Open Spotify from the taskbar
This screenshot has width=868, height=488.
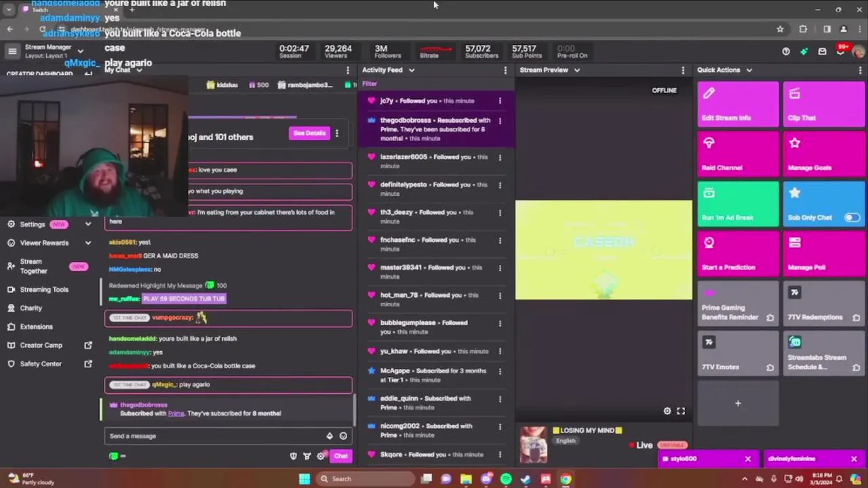[506, 479]
